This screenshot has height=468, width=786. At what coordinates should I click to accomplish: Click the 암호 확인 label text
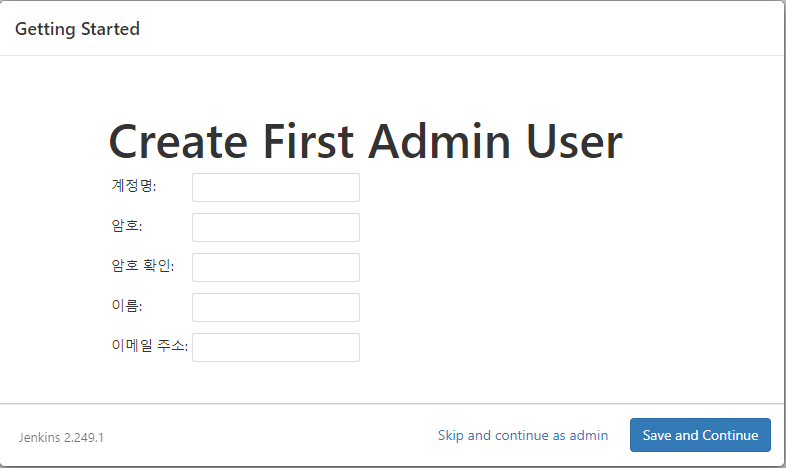point(142,266)
